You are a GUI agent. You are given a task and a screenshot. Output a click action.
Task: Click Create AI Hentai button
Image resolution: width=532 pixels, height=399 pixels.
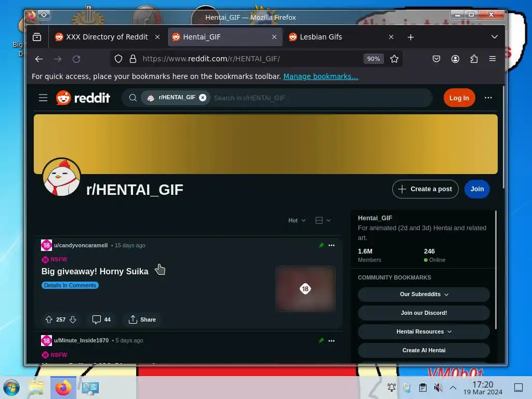pos(424,351)
